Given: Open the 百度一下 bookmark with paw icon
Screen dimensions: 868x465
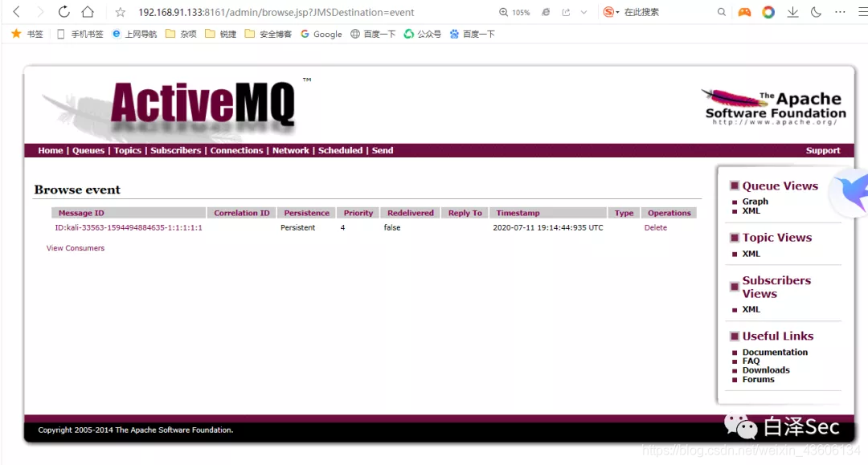Looking at the screenshot, I should tap(473, 34).
